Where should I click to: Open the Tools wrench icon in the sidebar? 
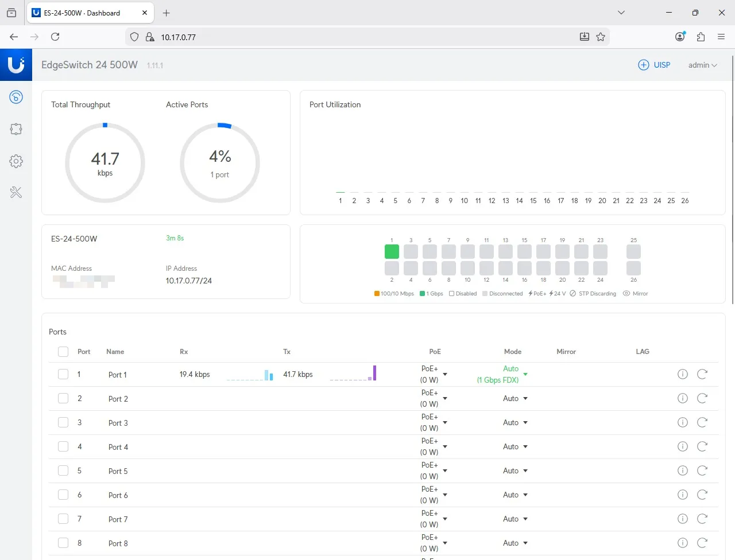[16, 193]
